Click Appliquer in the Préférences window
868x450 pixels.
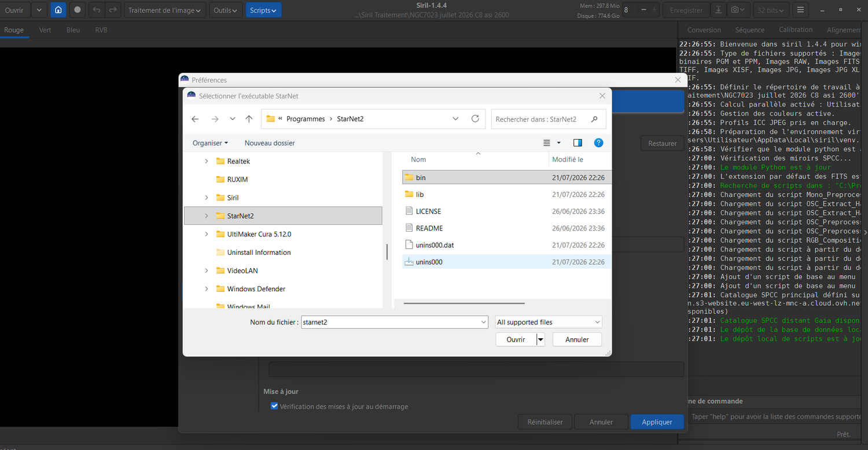click(x=657, y=422)
